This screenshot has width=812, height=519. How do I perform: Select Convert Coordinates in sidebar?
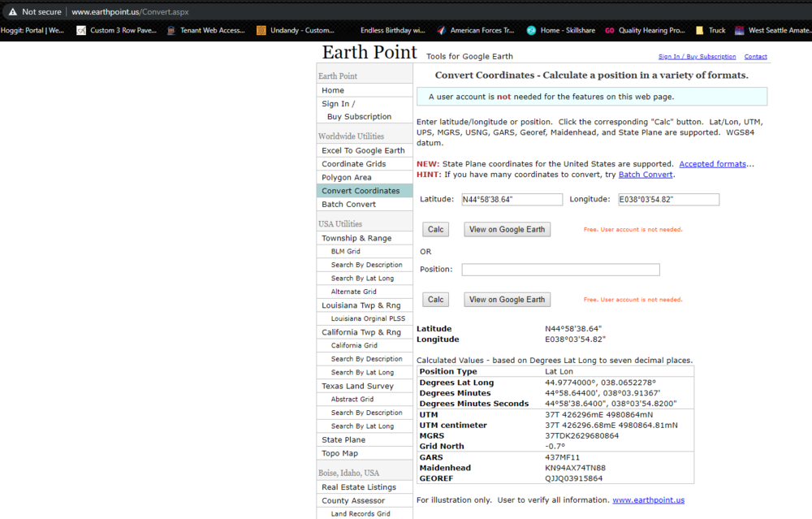click(x=365, y=191)
